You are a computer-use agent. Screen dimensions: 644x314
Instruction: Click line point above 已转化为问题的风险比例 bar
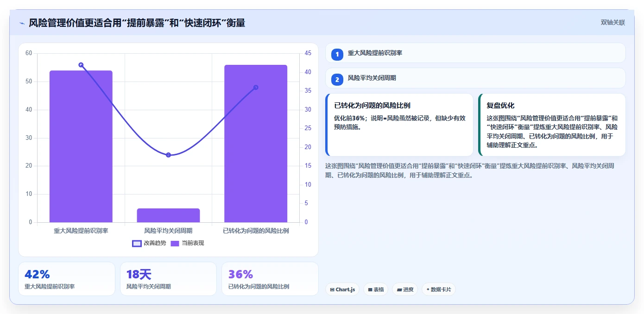256,87
